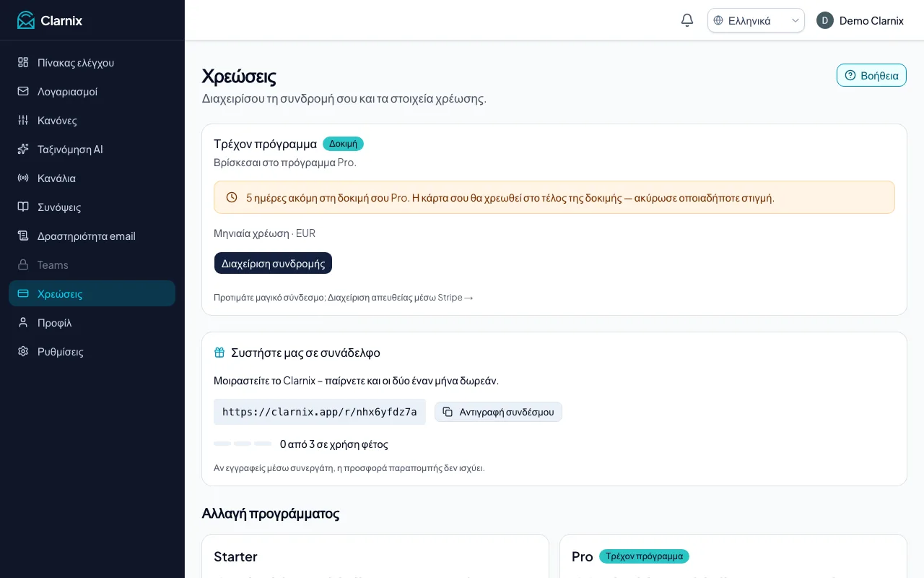Open the Ελληνικά language dropdown
This screenshot has width=924, height=578.
pos(756,20)
